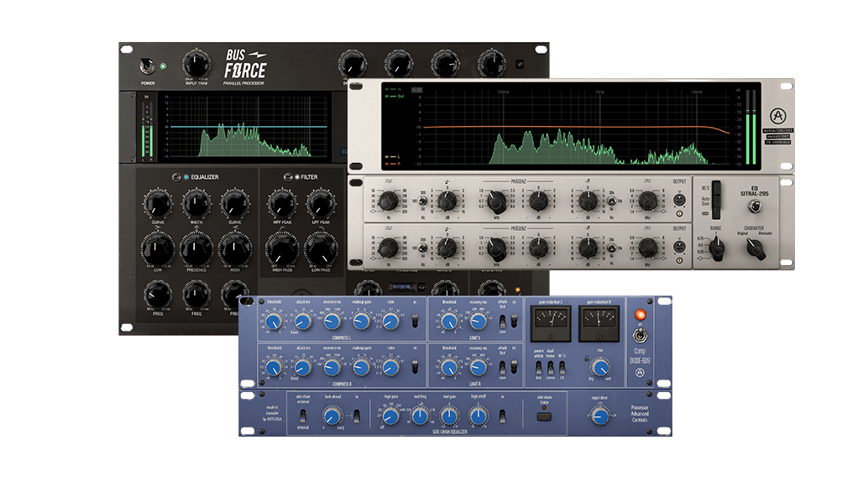
Task: Click the Arturia logo on Comp DIODE-609
Action: coord(640,373)
